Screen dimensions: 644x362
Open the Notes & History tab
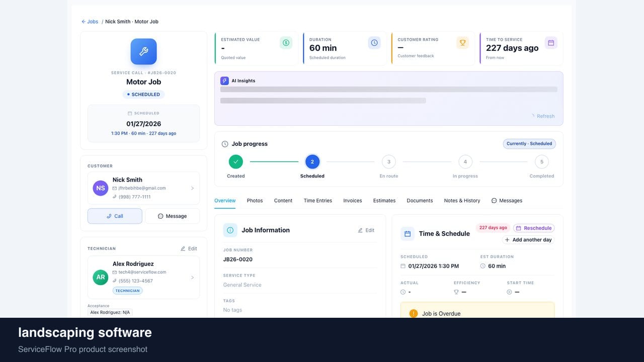pos(462,201)
